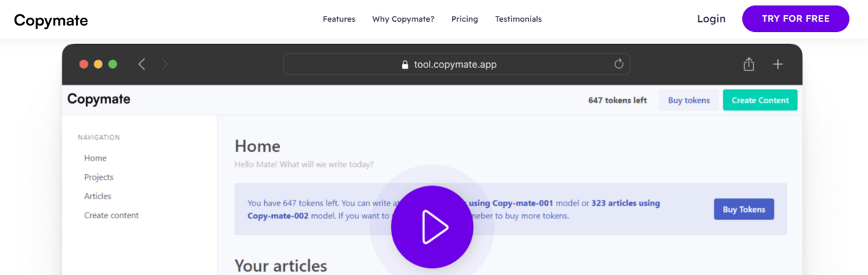868x275 pixels.
Task: Click the red close window dot
Action: [x=83, y=64]
